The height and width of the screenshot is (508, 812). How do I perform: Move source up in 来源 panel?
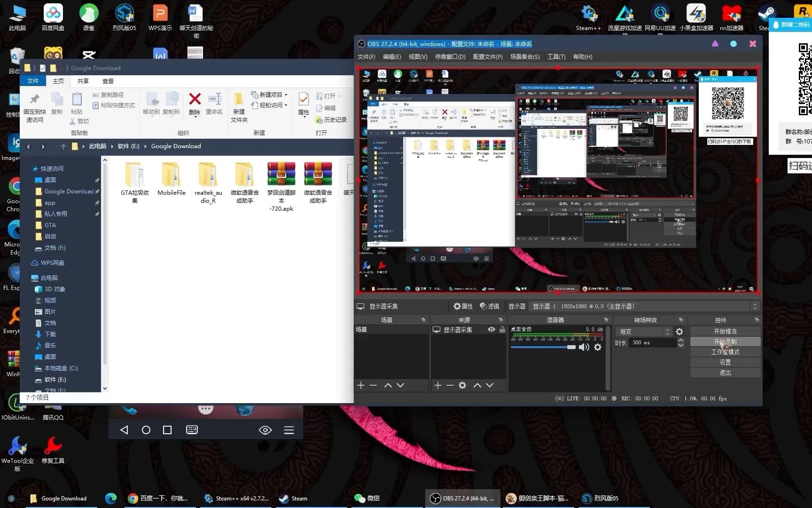(x=477, y=385)
